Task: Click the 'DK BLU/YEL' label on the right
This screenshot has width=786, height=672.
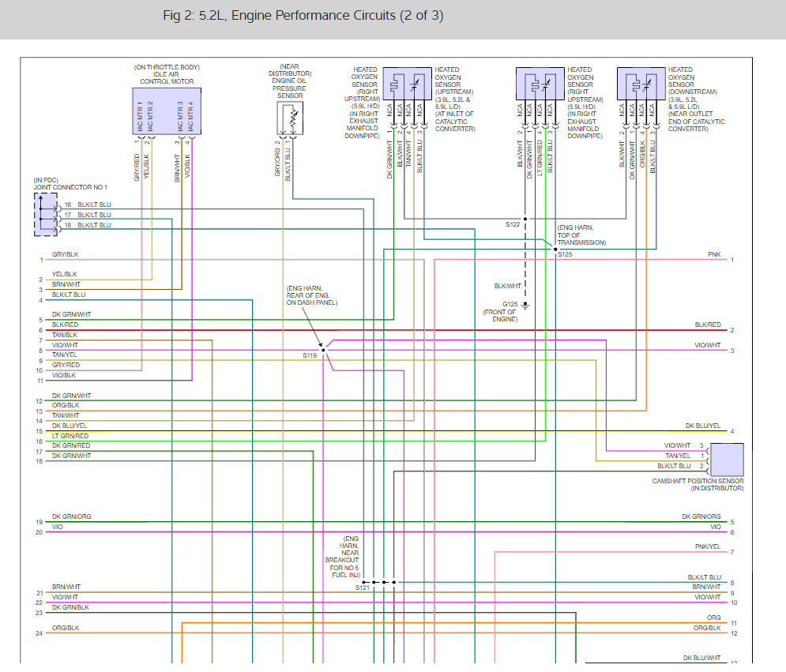Action: (703, 426)
